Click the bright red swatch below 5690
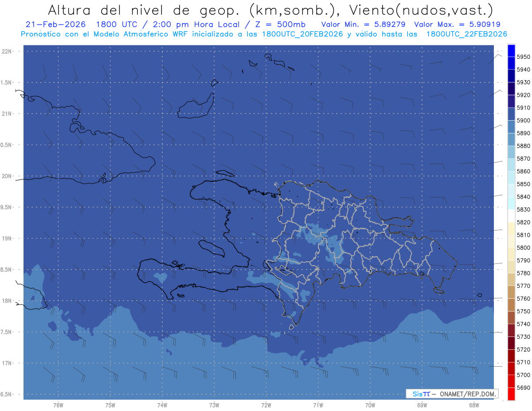 pos(511,394)
